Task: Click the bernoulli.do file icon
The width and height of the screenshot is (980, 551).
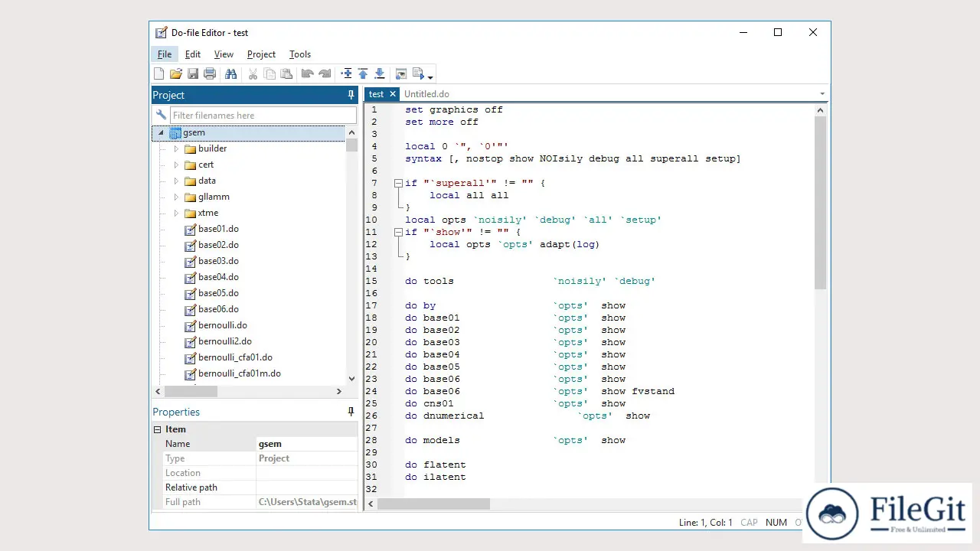Action: pyautogui.click(x=191, y=325)
